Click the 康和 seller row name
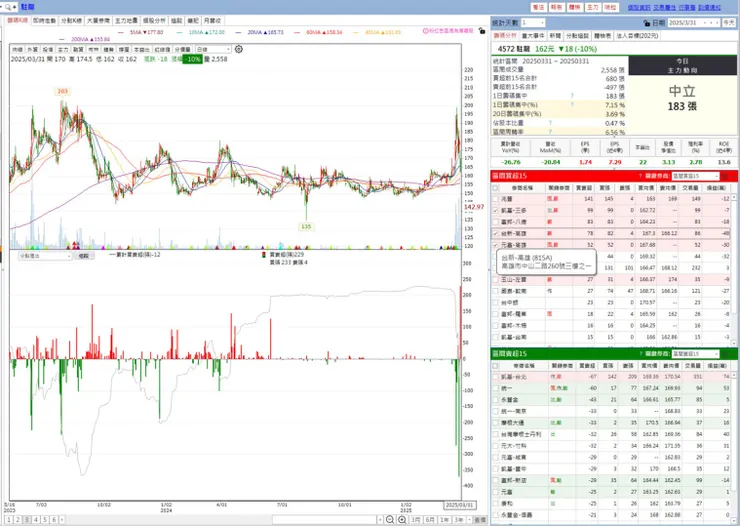740x526 pixels. point(506,503)
